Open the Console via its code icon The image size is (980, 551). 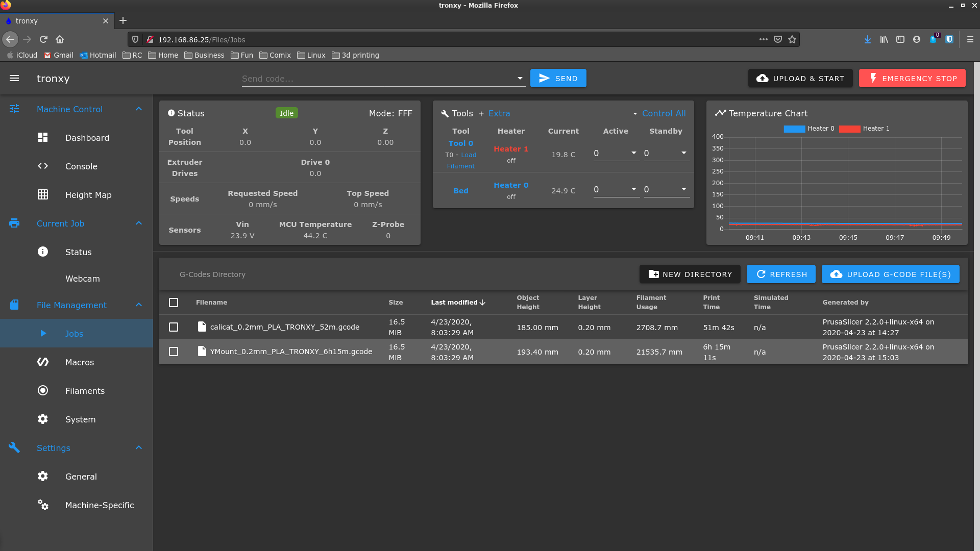coord(43,166)
